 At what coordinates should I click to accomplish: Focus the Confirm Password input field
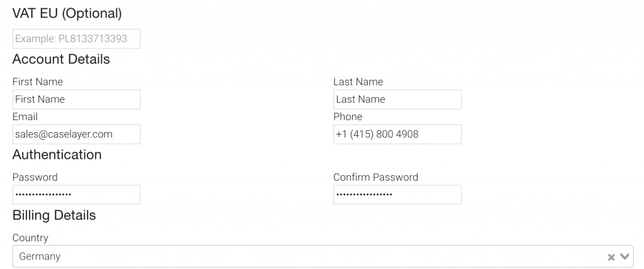(x=397, y=194)
